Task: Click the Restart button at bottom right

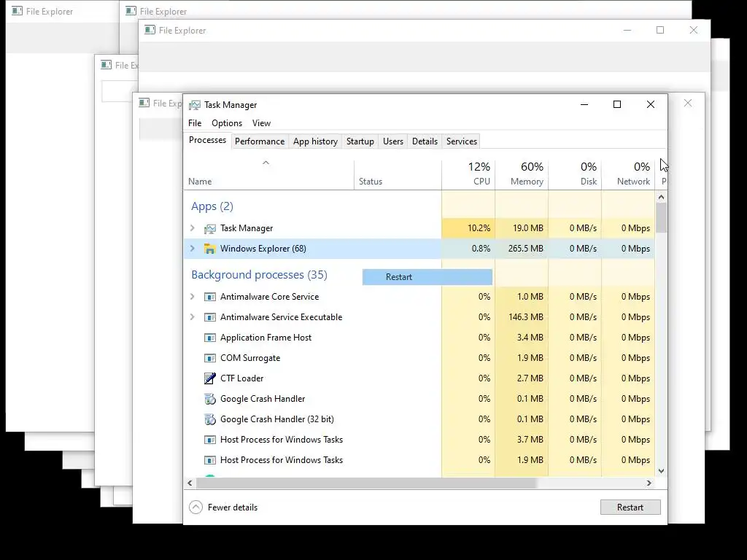Action: [x=630, y=507]
